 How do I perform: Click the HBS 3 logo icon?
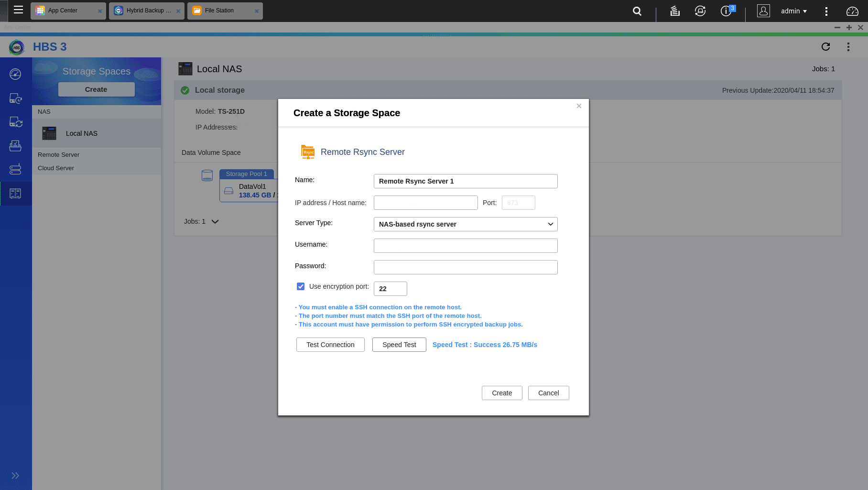17,47
